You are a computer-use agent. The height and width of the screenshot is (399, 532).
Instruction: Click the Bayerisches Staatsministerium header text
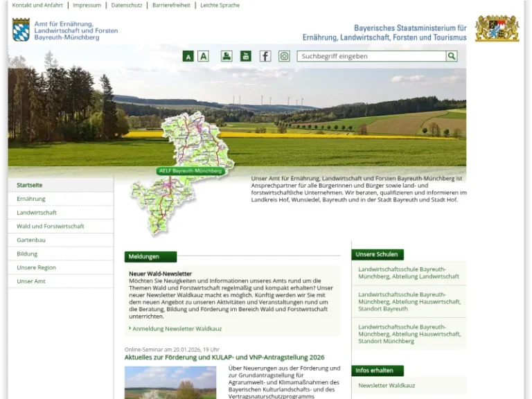(384, 33)
